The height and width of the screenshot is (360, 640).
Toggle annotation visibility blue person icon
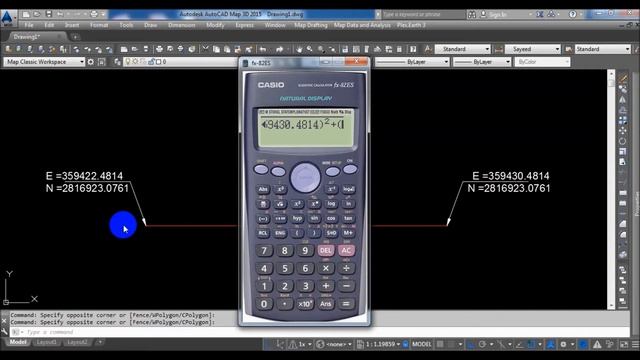(550, 344)
